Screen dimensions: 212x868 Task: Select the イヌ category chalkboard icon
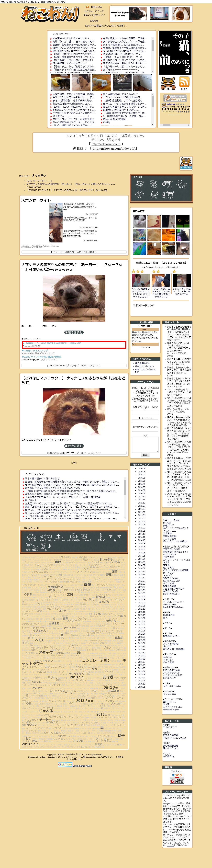click(x=140, y=195)
